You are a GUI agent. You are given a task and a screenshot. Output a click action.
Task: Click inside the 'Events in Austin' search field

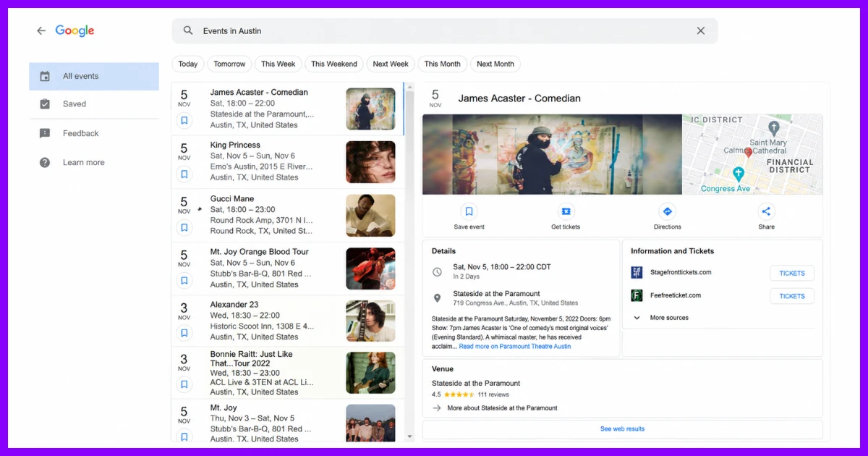click(444, 30)
